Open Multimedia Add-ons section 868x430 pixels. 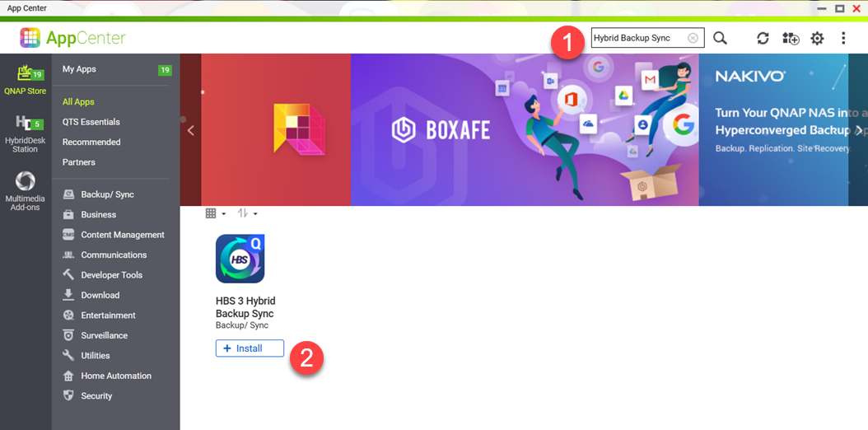tap(25, 191)
